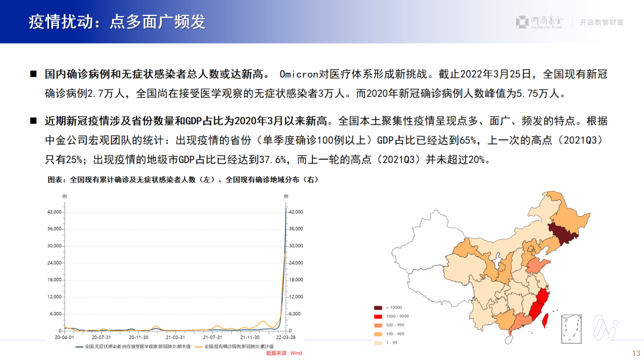Click left-axis value 6,000

coord(55,313)
